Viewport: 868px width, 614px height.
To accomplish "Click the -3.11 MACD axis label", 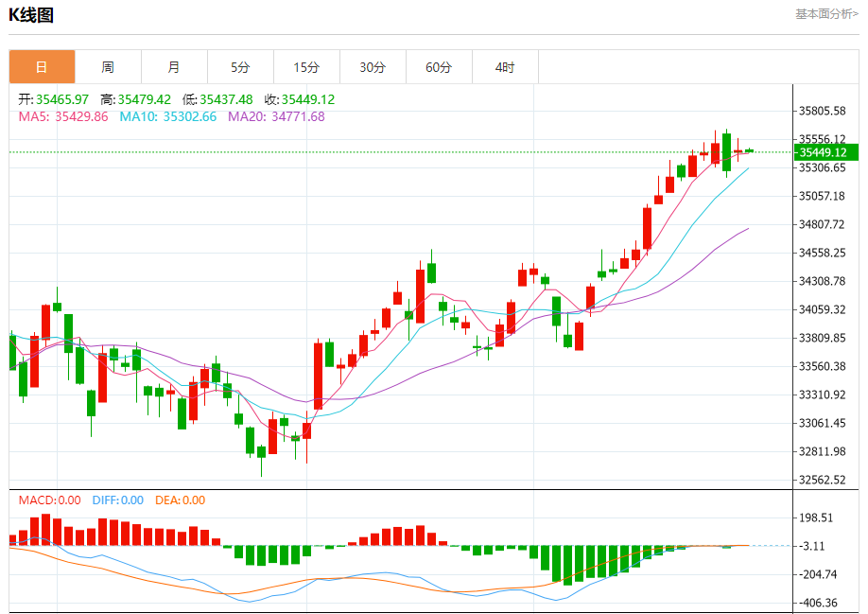I will tap(812, 547).
